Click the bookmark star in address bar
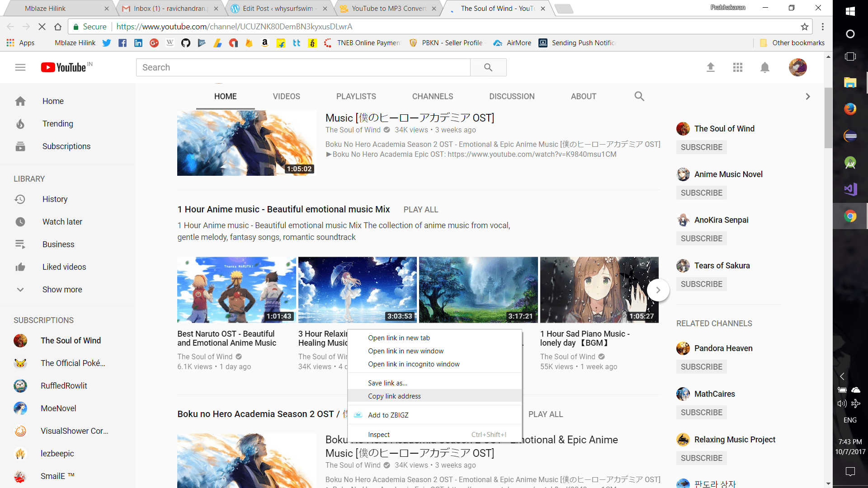The height and width of the screenshot is (488, 868). point(804,27)
